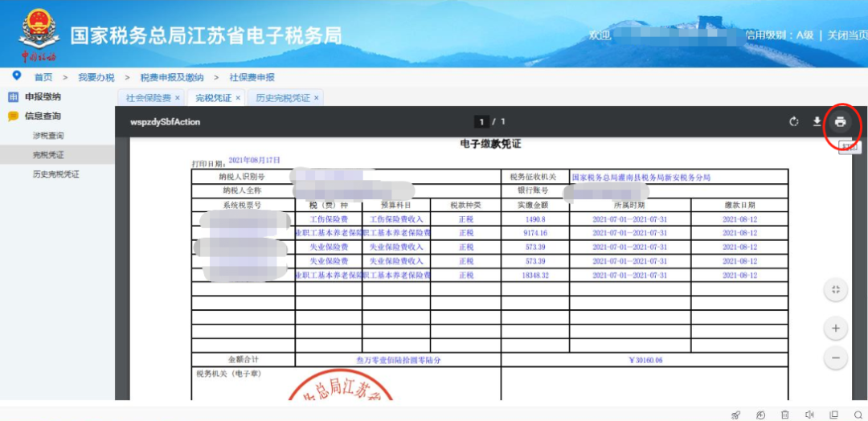Click the 纳税人识别号 label cell
The height and width of the screenshot is (421, 868).
243,177
